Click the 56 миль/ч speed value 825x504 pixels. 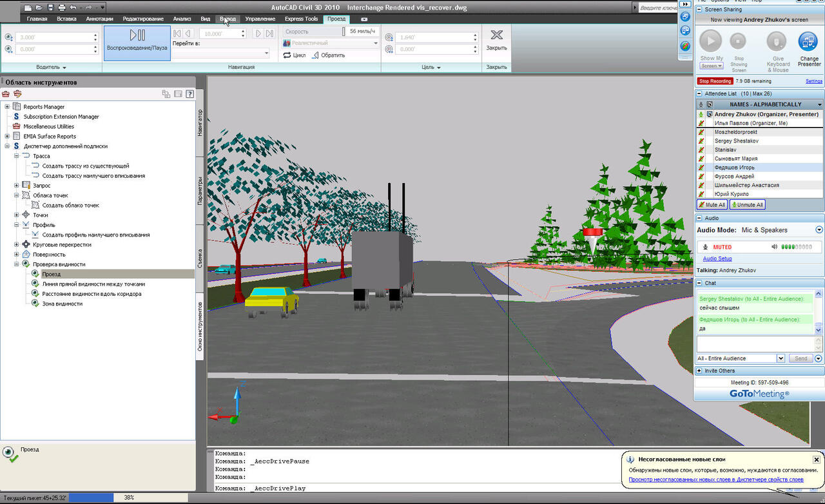coord(363,32)
